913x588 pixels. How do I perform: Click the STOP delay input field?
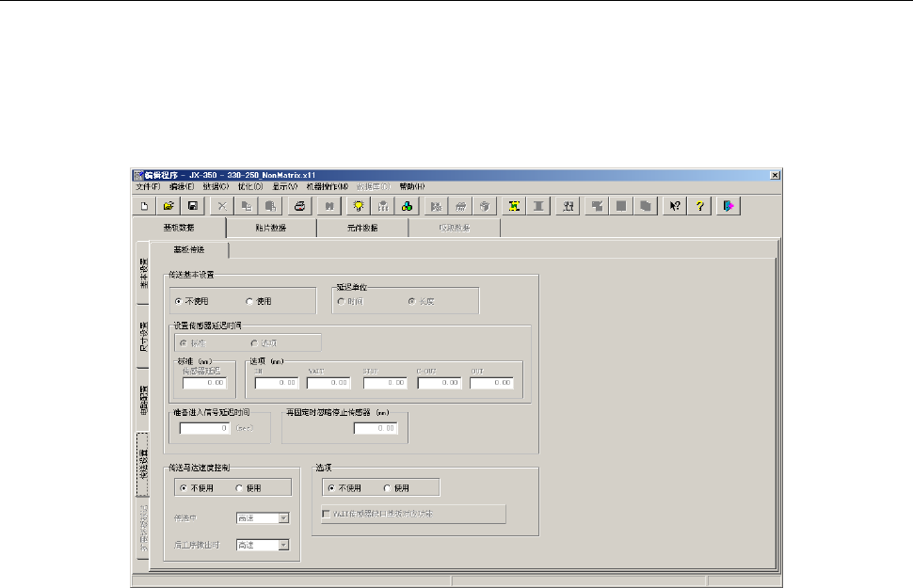pyautogui.click(x=385, y=383)
